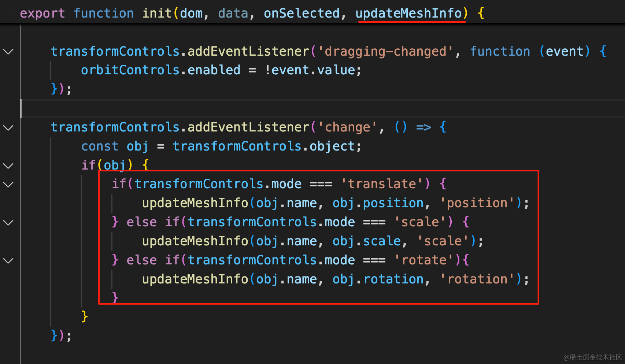Click "value" in !event.value
Image resolution: width=625 pixels, height=364 pixels.
pos(336,70)
